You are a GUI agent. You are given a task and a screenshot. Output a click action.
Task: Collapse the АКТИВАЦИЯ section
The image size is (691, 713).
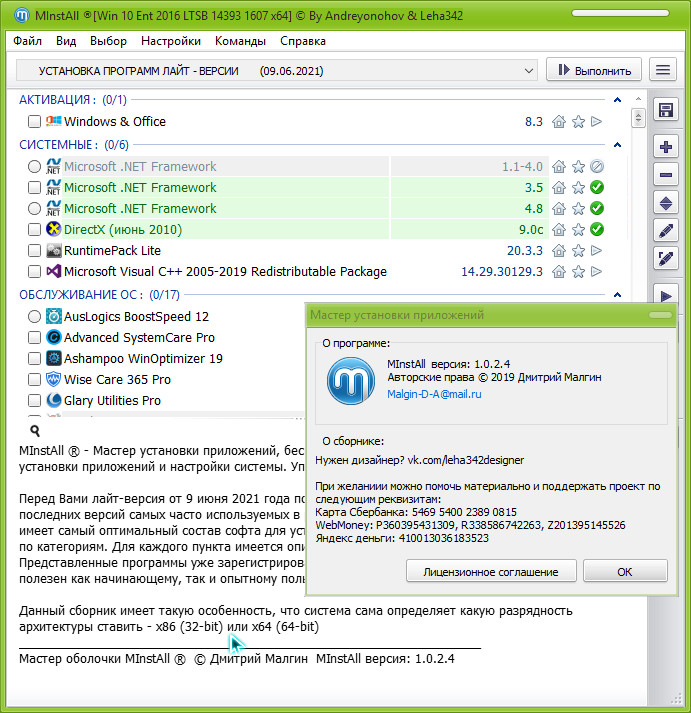pos(619,100)
